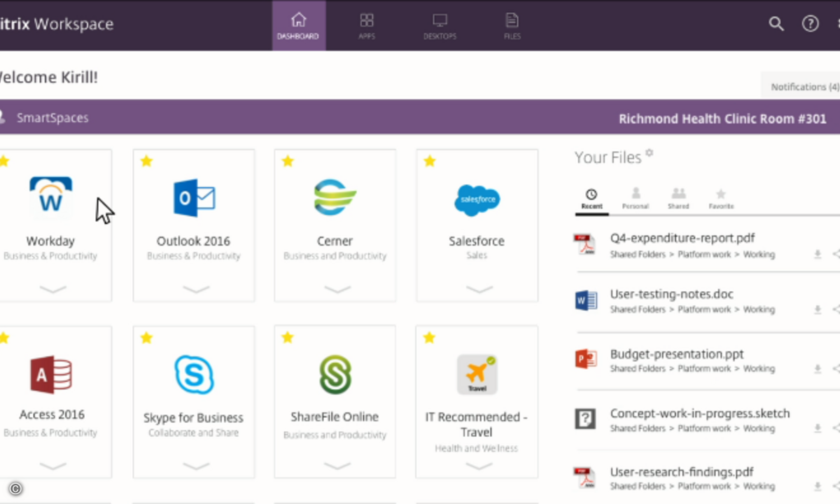Download User-testing-notes.doc

(x=817, y=309)
